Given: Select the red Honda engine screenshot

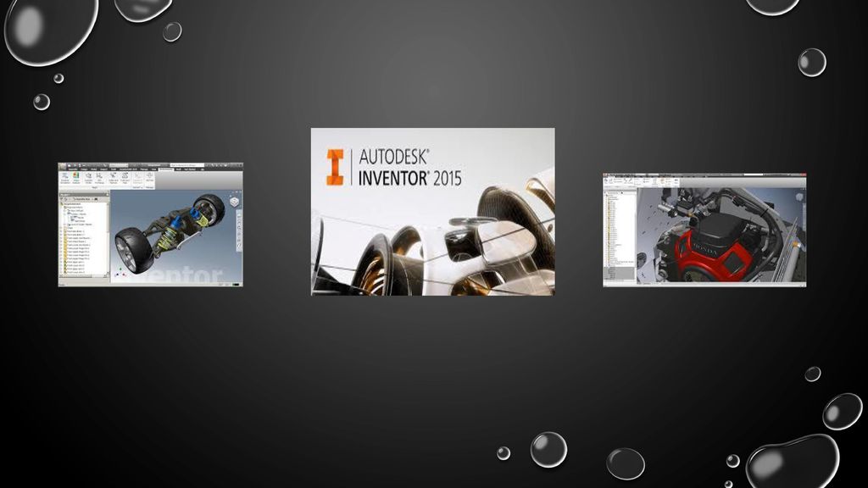Looking at the screenshot, I should pos(704,230).
